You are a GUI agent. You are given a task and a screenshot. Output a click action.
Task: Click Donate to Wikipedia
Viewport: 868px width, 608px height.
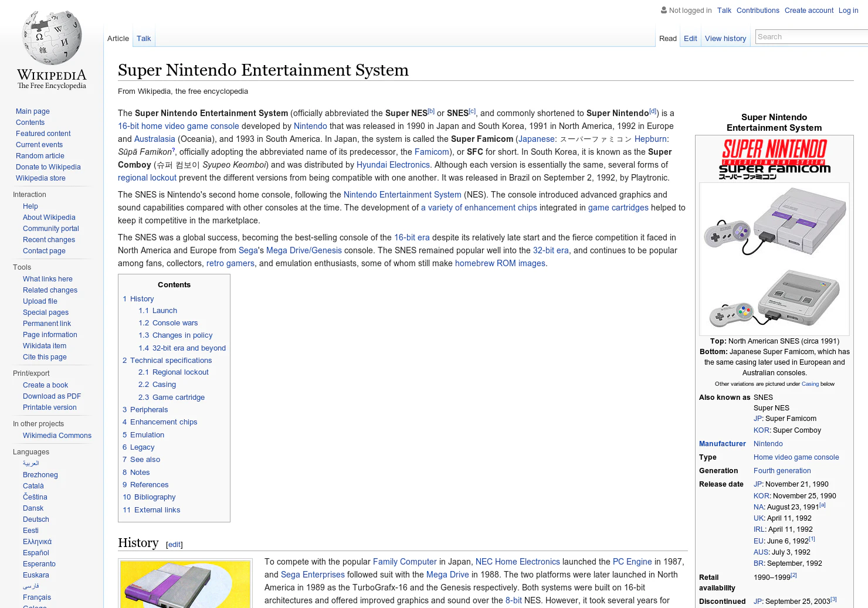48,167
